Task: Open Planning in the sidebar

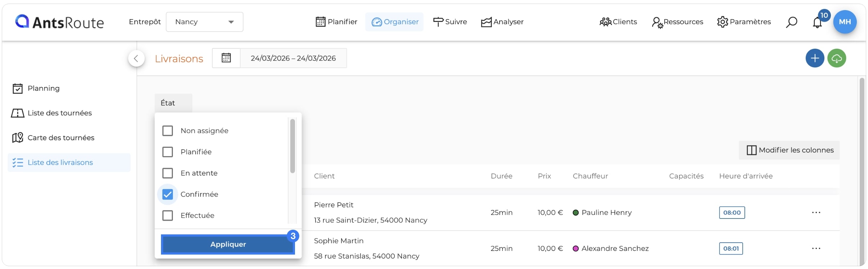Action: click(x=36, y=88)
